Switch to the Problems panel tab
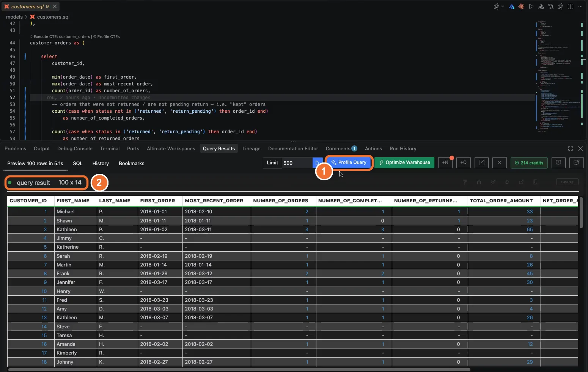Viewport: 588px width, 372px height. pos(15,148)
